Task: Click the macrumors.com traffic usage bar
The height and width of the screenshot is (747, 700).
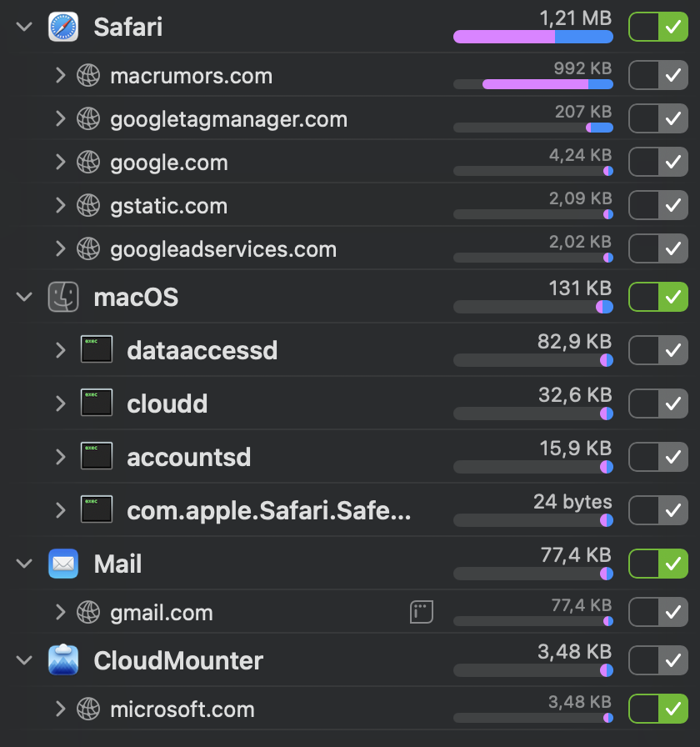Action: 533,84
